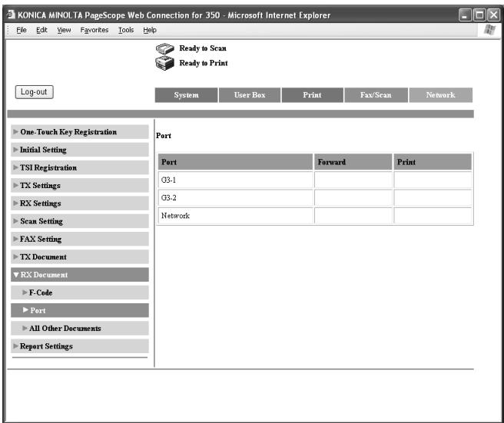
Task: Go to the Network tab
Action: pos(440,95)
